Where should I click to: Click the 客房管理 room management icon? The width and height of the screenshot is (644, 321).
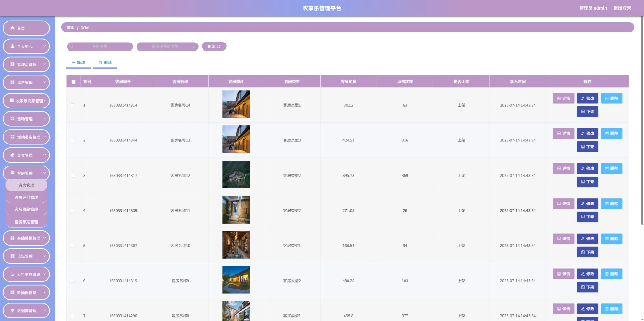12,173
